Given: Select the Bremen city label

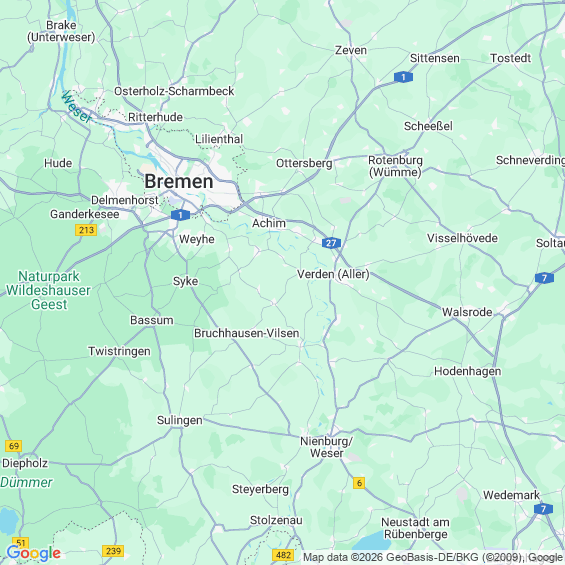Looking at the screenshot, I should tap(179, 181).
